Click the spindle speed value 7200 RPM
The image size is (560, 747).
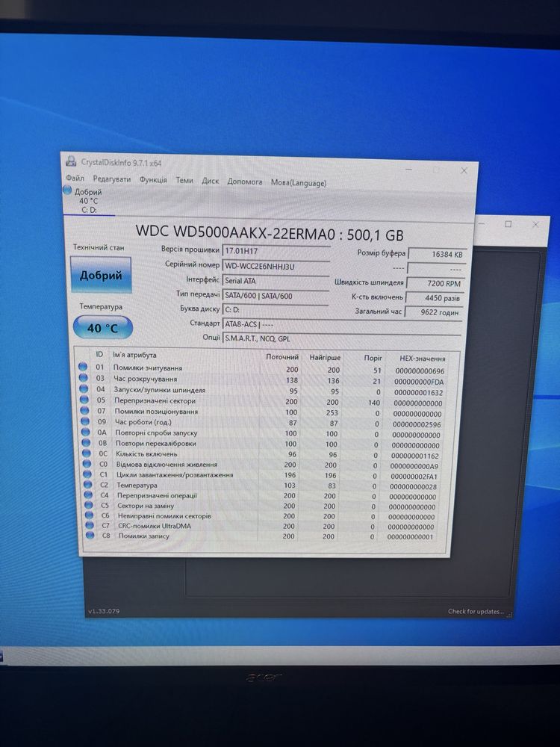pos(436,283)
